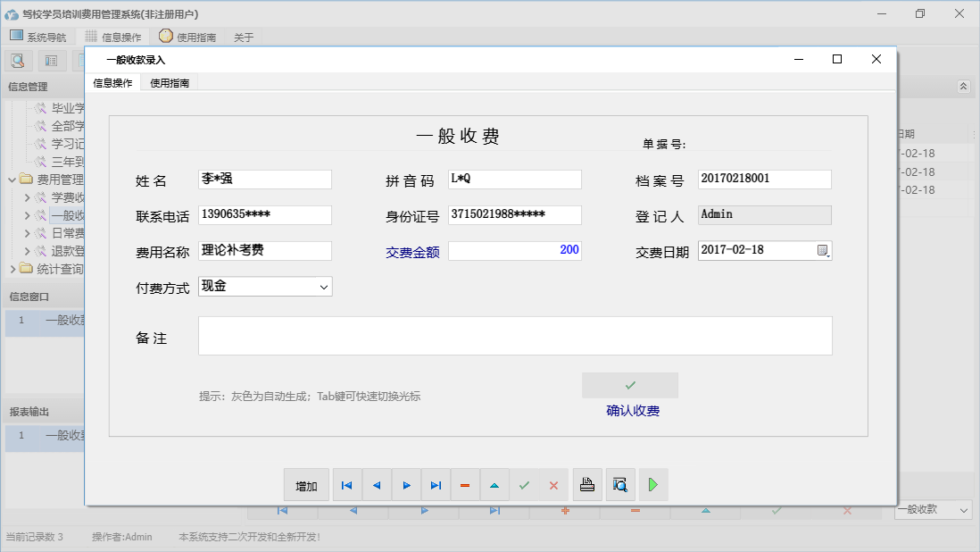Click inside the 备注 remarks field

tap(514, 335)
